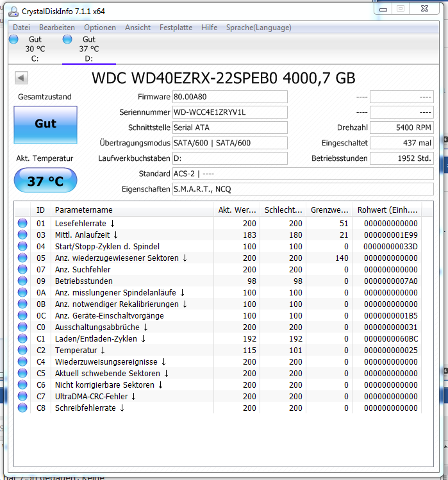Select raw value 000000001E99
The width and height of the screenshot is (448, 480).
(x=391, y=235)
